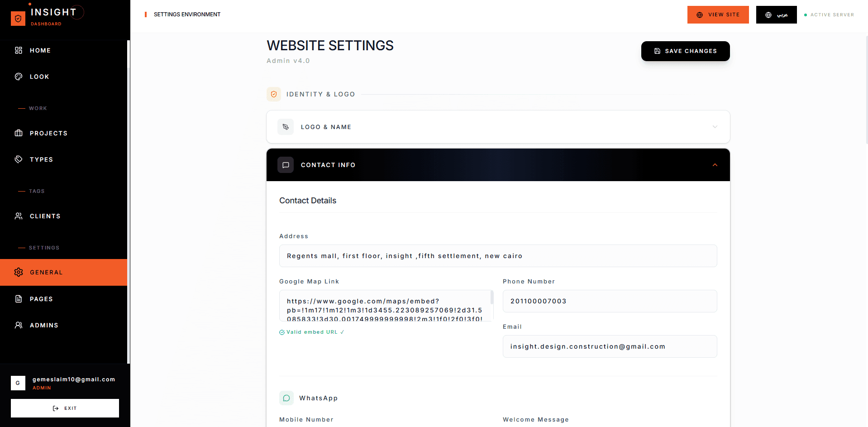Click the exit arrow icon in Exit button
Screen dimensions: 868x427
[56, 408]
